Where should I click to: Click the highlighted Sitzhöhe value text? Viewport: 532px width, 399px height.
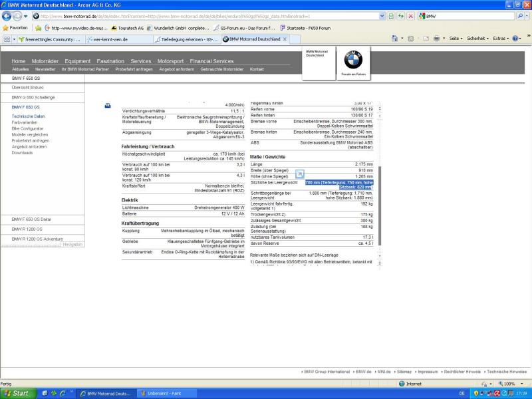click(x=339, y=185)
